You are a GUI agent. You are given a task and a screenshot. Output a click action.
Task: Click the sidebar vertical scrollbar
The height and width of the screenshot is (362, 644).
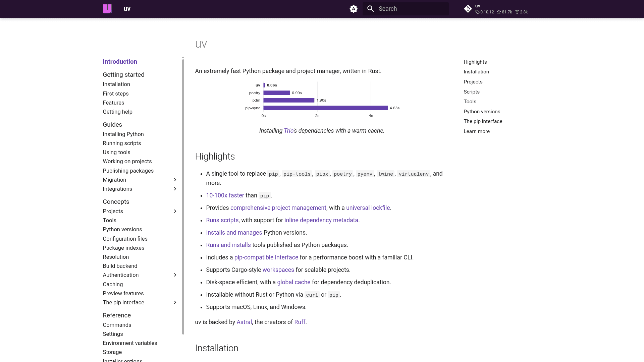click(x=183, y=196)
